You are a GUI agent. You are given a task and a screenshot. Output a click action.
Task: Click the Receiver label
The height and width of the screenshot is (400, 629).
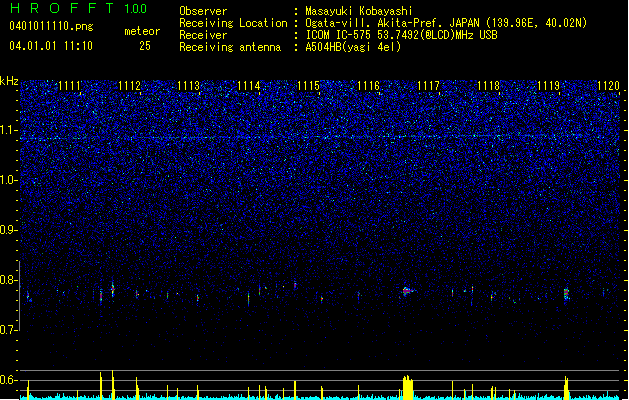coord(203,35)
